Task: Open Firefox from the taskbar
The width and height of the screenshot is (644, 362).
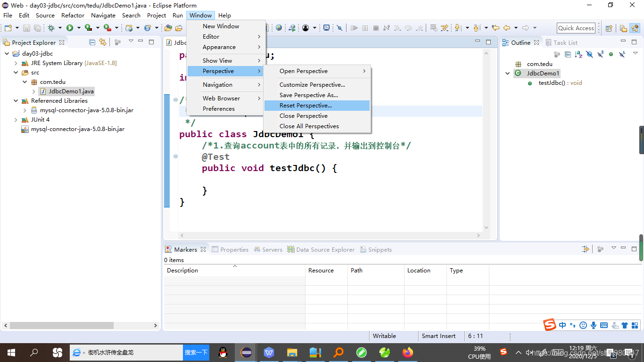Action: [407, 352]
